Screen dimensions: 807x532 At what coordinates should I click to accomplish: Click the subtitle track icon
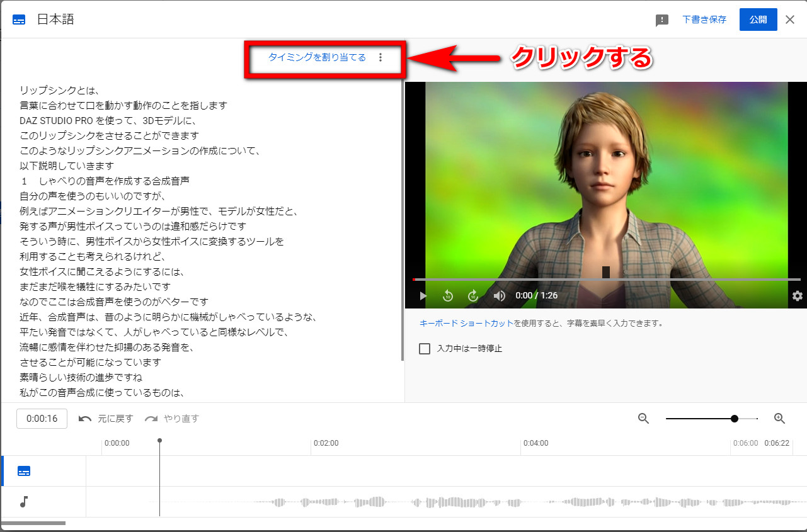click(24, 472)
